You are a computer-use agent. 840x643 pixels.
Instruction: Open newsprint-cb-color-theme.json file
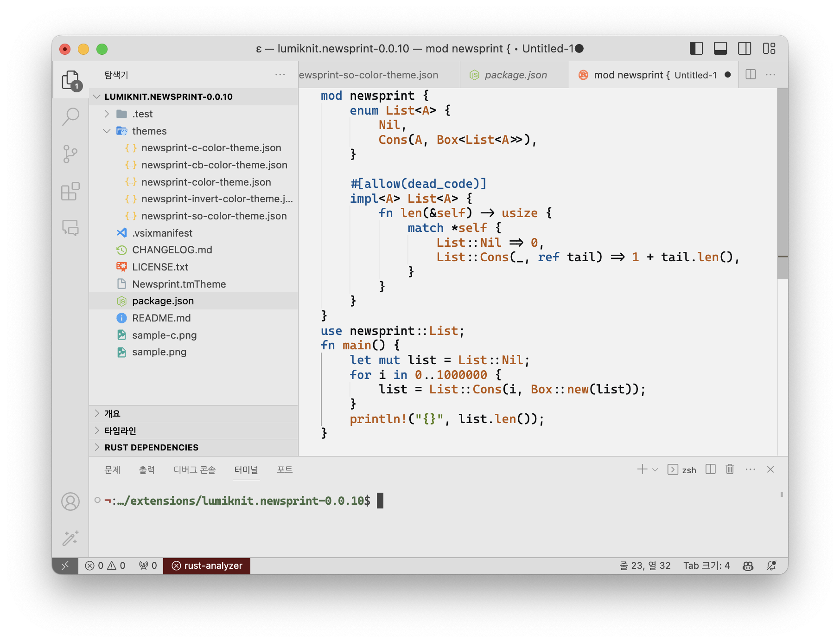[193, 165]
